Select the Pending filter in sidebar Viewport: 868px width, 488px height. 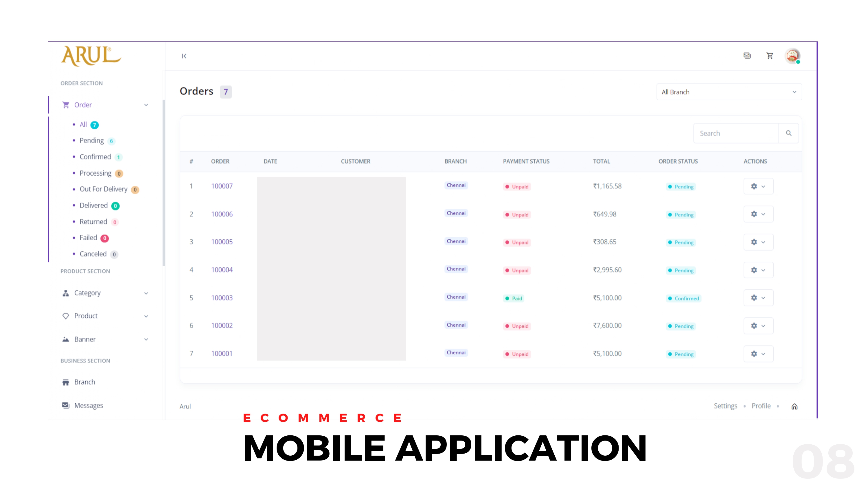click(x=92, y=140)
